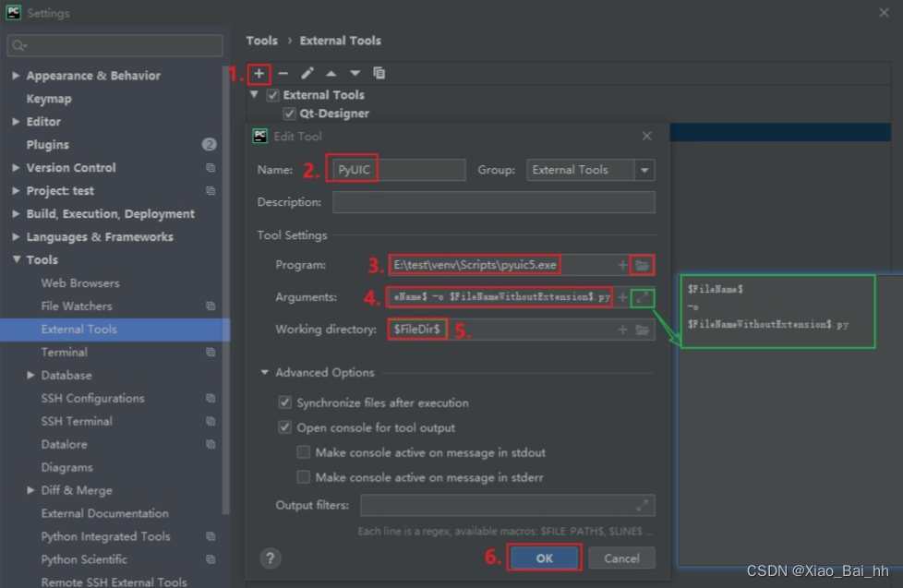Toggle External Tools group checkbox
The height and width of the screenshot is (588, 903).
273,95
